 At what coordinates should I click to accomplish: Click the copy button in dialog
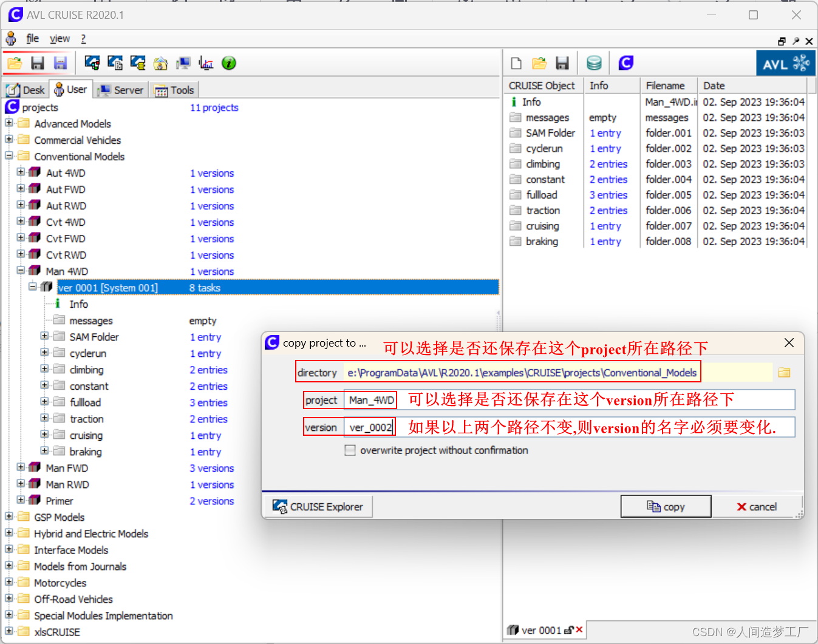[666, 506]
